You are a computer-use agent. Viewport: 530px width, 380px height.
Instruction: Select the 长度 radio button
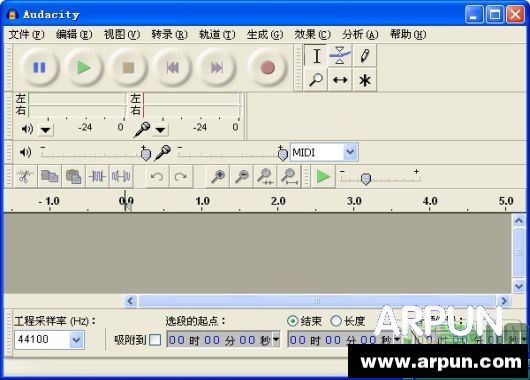(336, 321)
